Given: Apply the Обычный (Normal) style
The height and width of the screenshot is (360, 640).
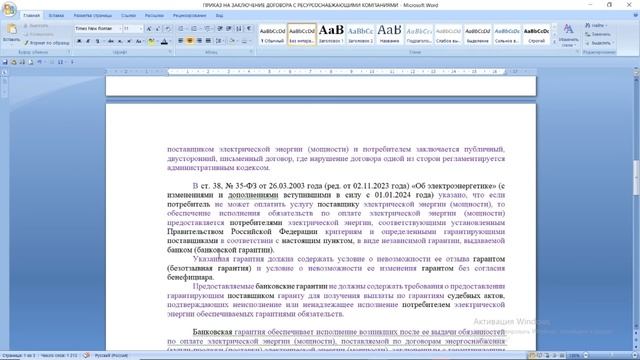Looking at the screenshot, I should 273,34.
